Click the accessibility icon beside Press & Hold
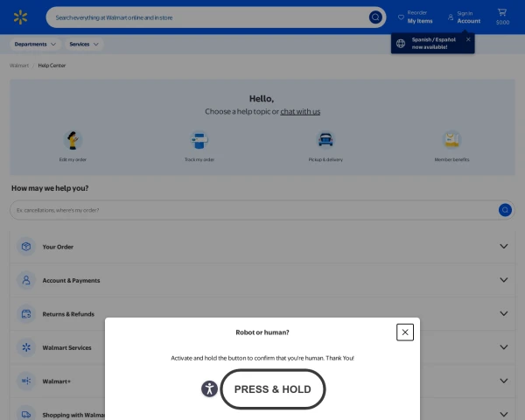525x420 pixels. [209, 389]
